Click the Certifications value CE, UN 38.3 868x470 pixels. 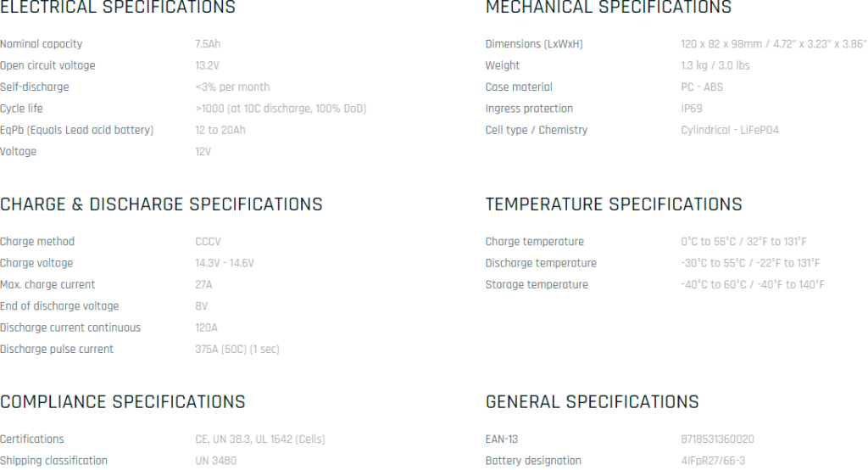click(259, 439)
